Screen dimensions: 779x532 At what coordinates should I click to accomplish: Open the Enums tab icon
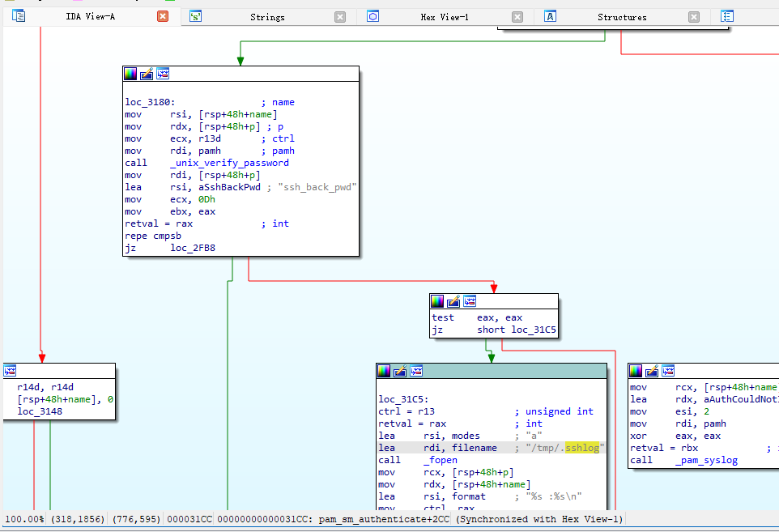727,16
